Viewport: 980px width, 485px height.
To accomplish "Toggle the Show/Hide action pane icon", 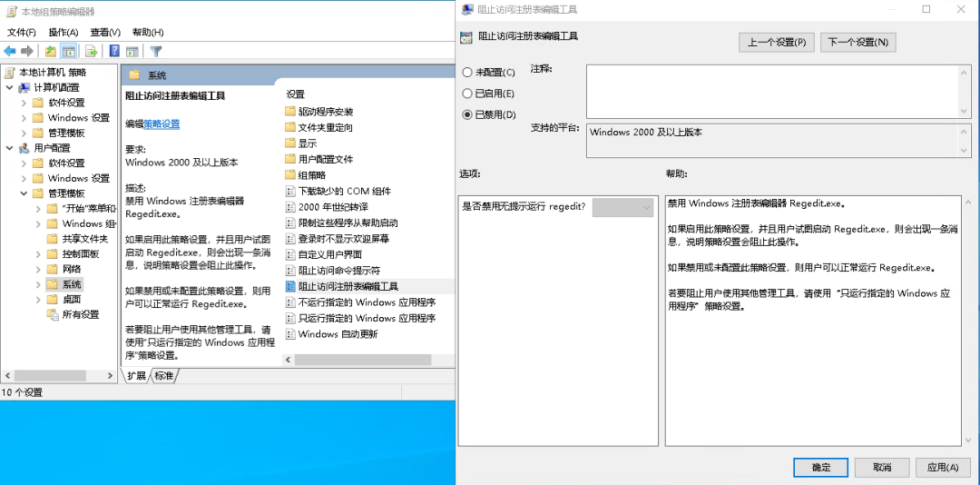I will pyautogui.click(x=132, y=51).
